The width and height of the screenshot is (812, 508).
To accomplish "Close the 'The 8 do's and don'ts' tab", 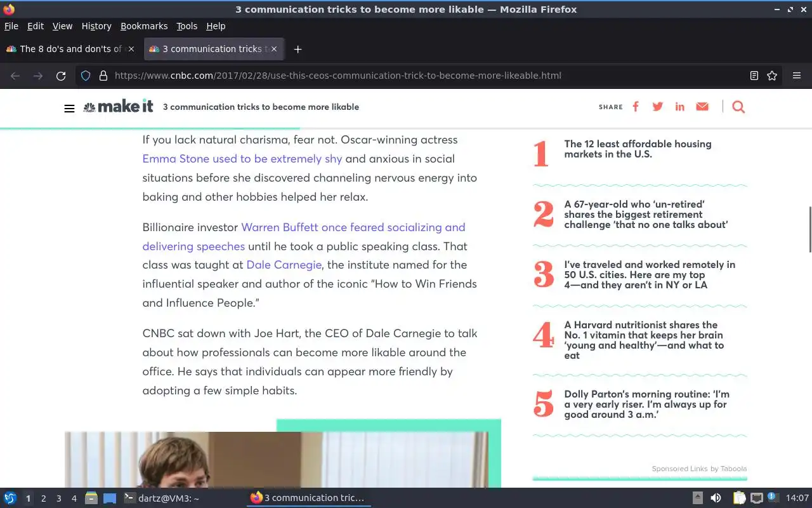I will (132, 49).
